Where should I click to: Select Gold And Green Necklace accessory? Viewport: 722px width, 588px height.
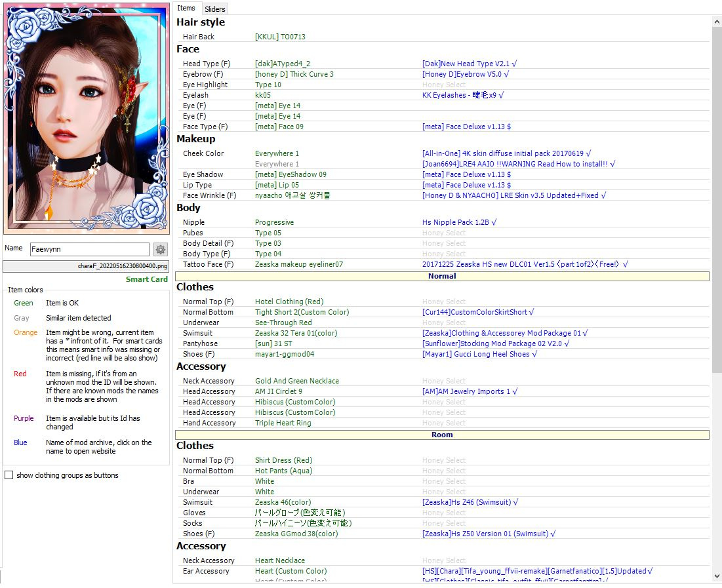click(x=297, y=381)
